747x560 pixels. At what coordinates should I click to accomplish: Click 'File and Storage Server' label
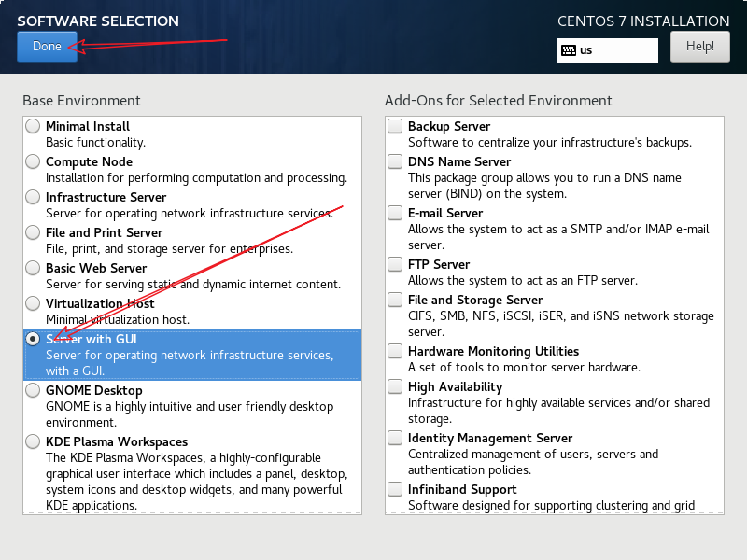[475, 300]
